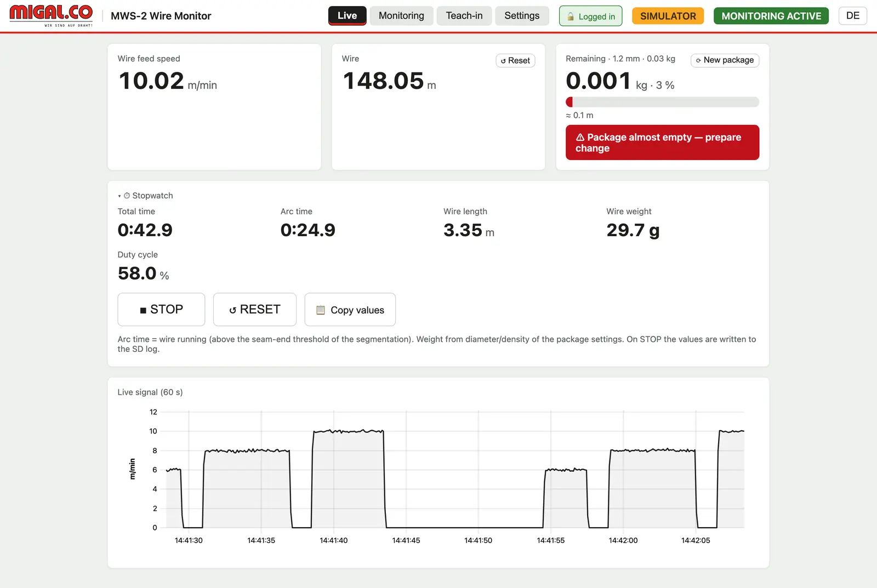Open the Live tab

click(348, 15)
